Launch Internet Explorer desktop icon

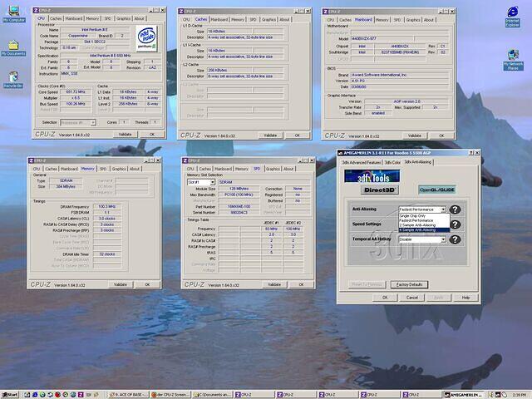pos(513,12)
